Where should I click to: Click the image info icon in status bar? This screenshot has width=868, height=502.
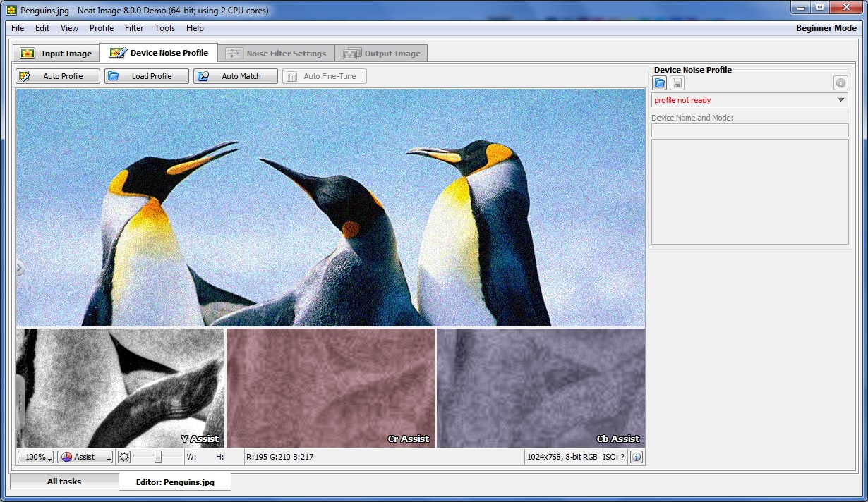click(x=636, y=457)
